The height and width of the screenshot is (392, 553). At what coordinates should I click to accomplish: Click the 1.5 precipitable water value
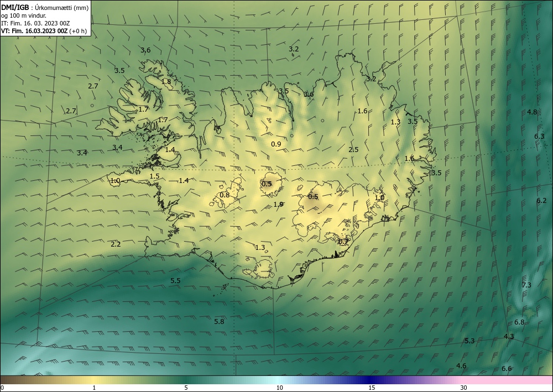click(154, 176)
